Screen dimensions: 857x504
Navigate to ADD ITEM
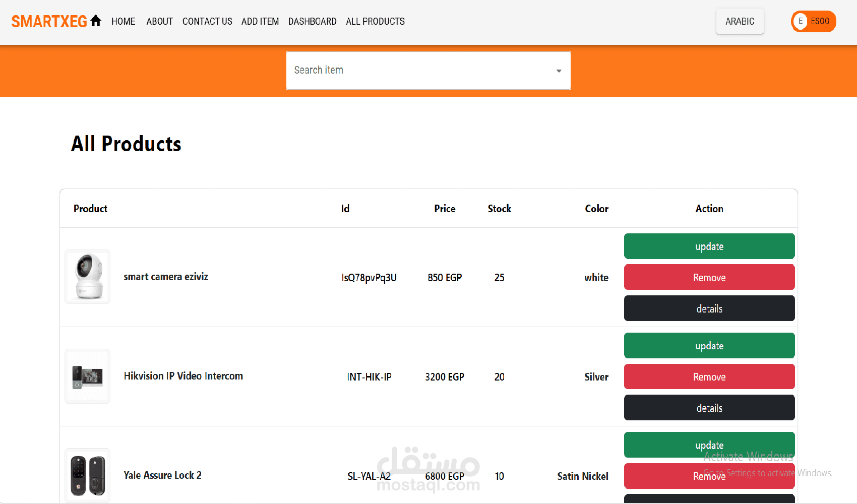[x=260, y=22]
